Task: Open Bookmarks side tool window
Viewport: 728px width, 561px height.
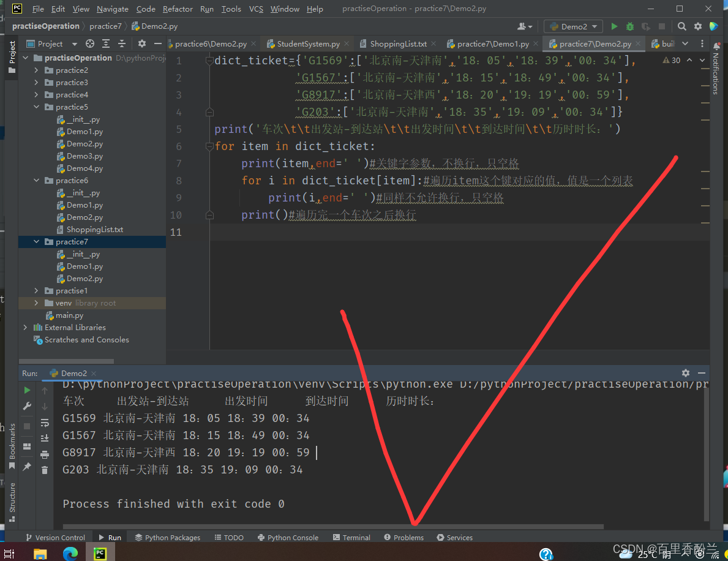Action: [x=12, y=446]
